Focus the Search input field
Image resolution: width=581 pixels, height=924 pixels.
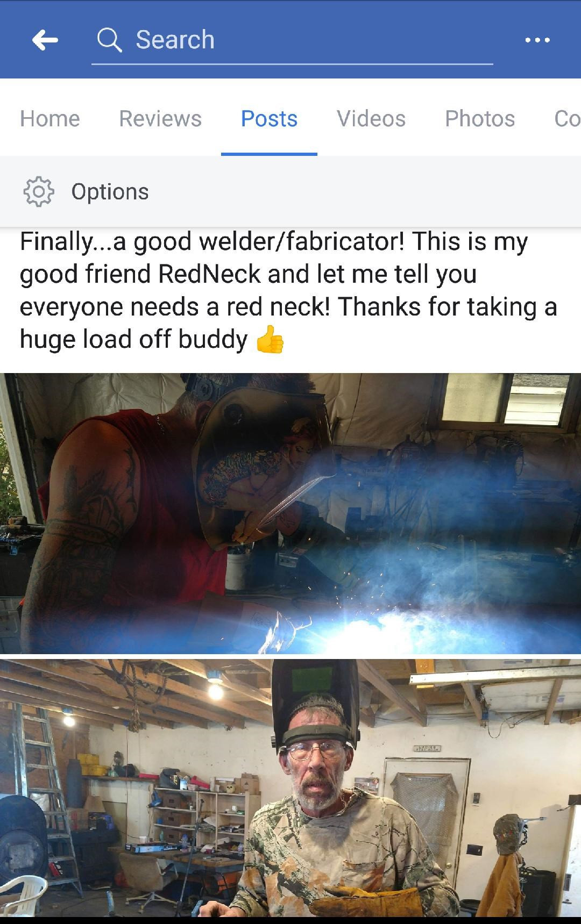(x=292, y=40)
